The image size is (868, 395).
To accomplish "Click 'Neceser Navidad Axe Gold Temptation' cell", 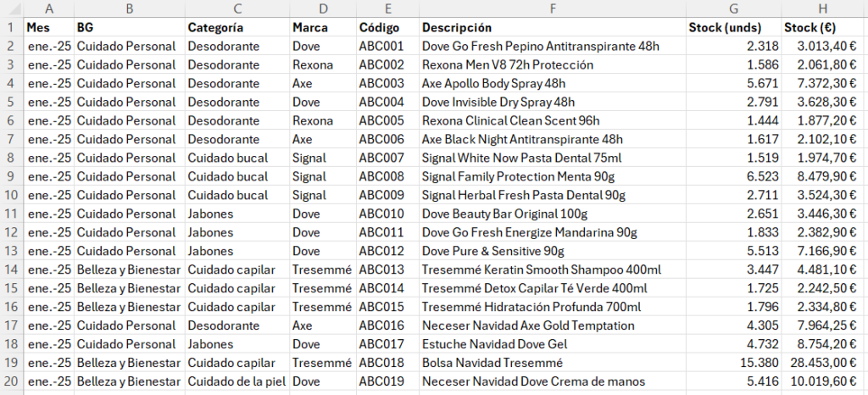I will pyautogui.click(x=553, y=325).
